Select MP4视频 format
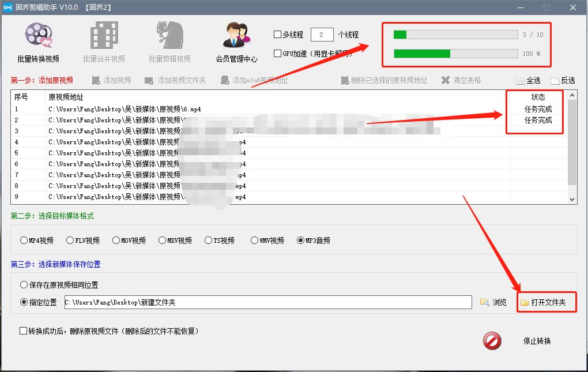This screenshot has height=372, width=588. (x=37, y=241)
